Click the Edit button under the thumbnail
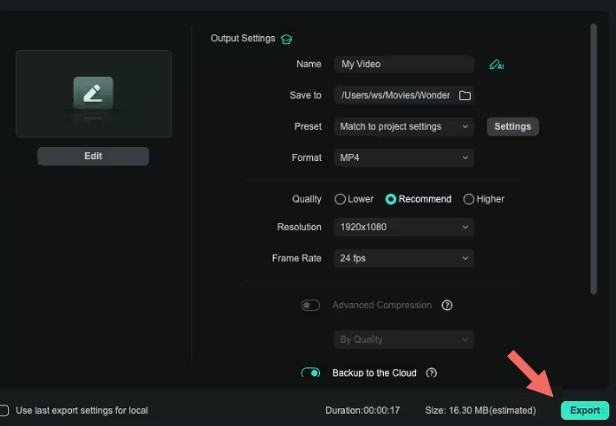Image resolution: width=616 pixels, height=426 pixels. [x=93, y=156]
